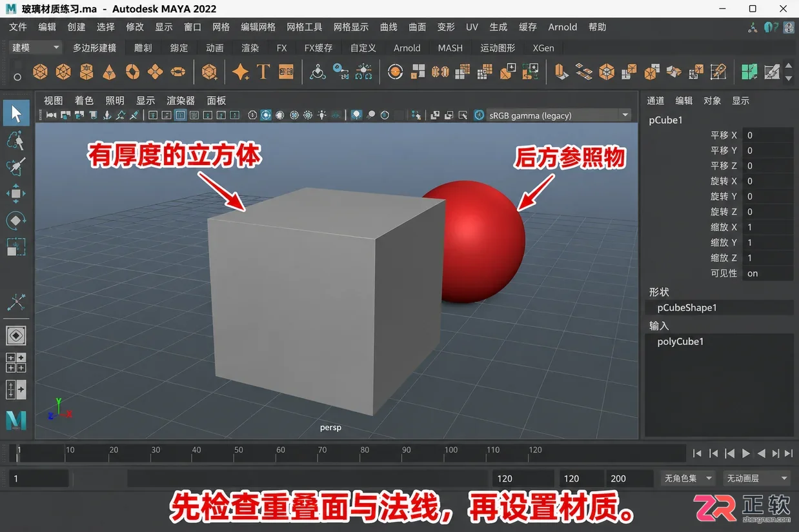Toggle color management sRGB icon

coord(479,115)
